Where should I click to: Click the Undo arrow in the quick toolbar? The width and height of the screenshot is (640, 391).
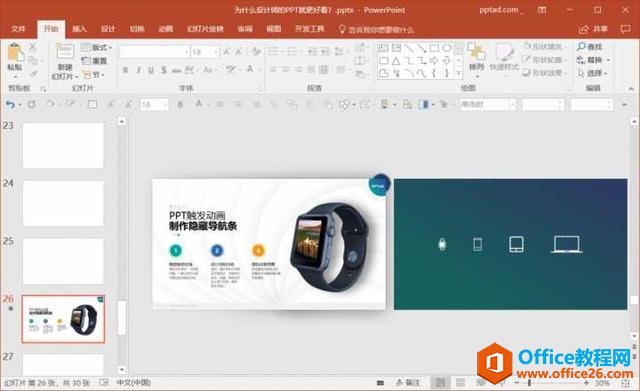[x=10, y=105]
